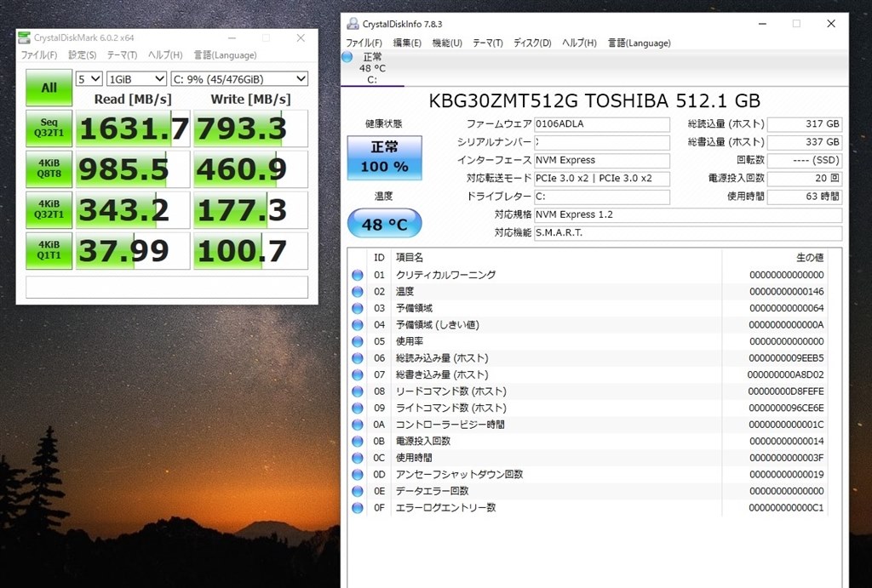
Task: Open 言語(Language) menu in CrystalDiskMark
Action: [x=225, y=55]
